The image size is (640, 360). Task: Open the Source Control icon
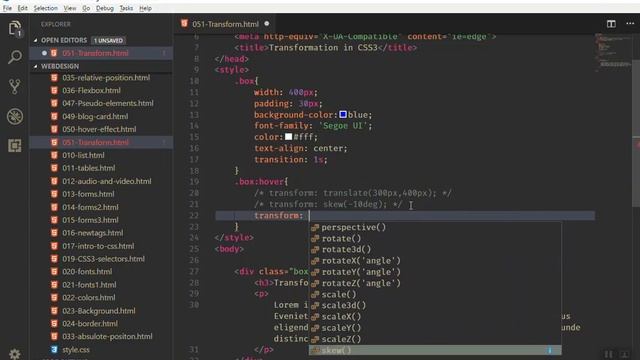pos(15,87)
